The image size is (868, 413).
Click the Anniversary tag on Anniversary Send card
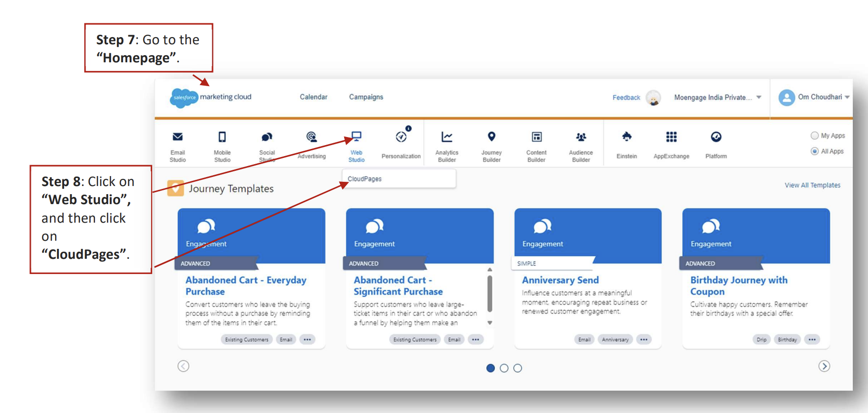[615, 340]
